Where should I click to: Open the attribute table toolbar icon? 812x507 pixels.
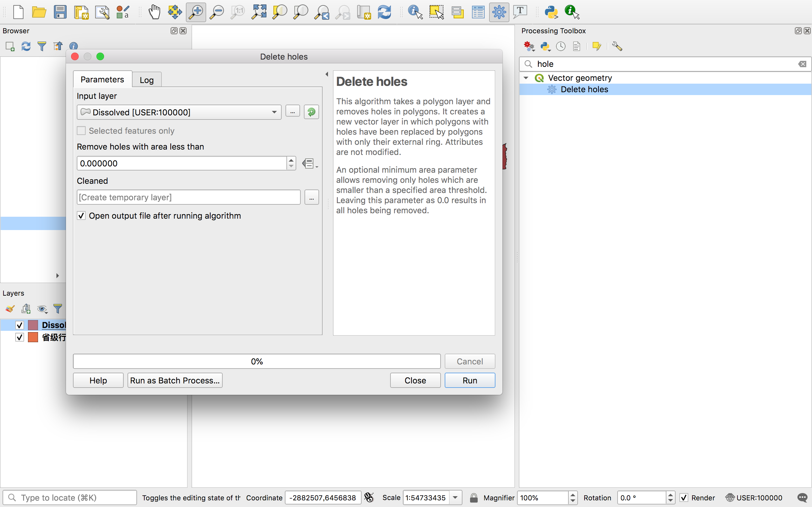[478, 12]
